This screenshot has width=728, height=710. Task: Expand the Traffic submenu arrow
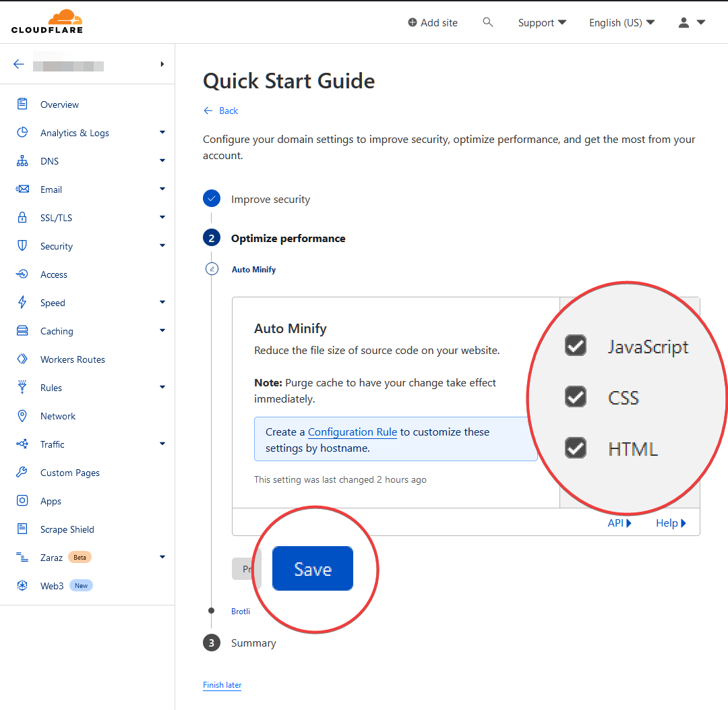[x=162, y=444]
